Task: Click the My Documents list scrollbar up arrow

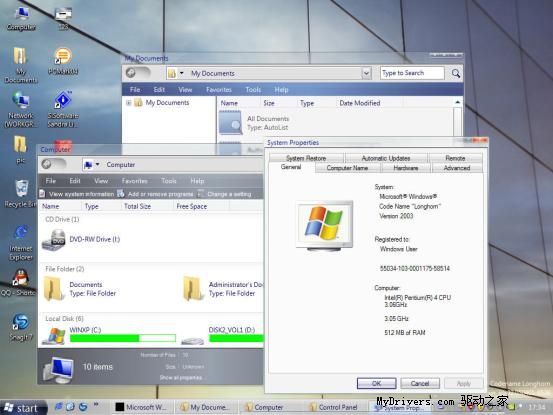Action: click(x=457, y=102)
